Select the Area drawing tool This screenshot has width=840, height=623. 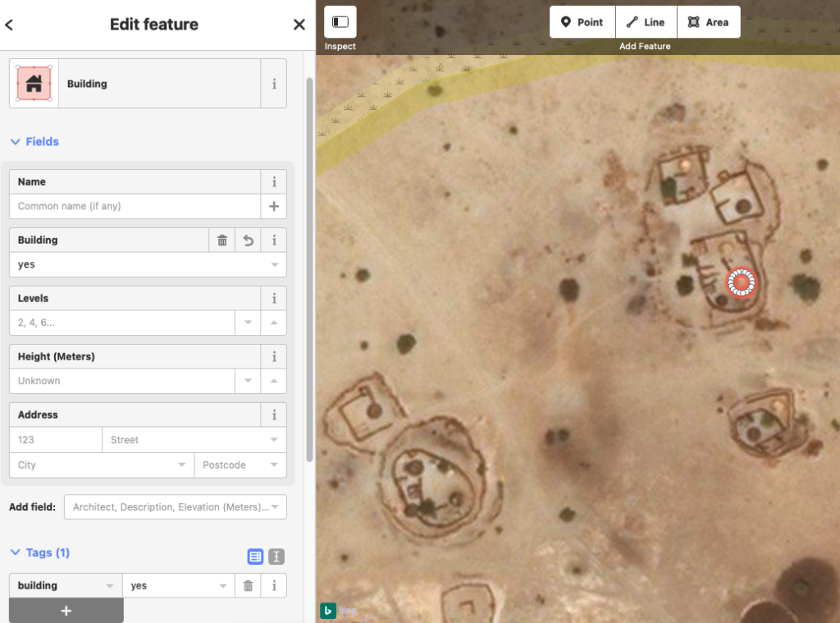point(709,22)
